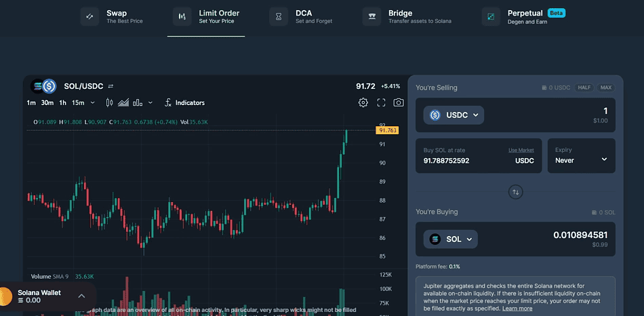Image resolution: width=644 pixels, height=316 pixels.
Task: Click the 91.72 current price text
Action: (365, 86)
